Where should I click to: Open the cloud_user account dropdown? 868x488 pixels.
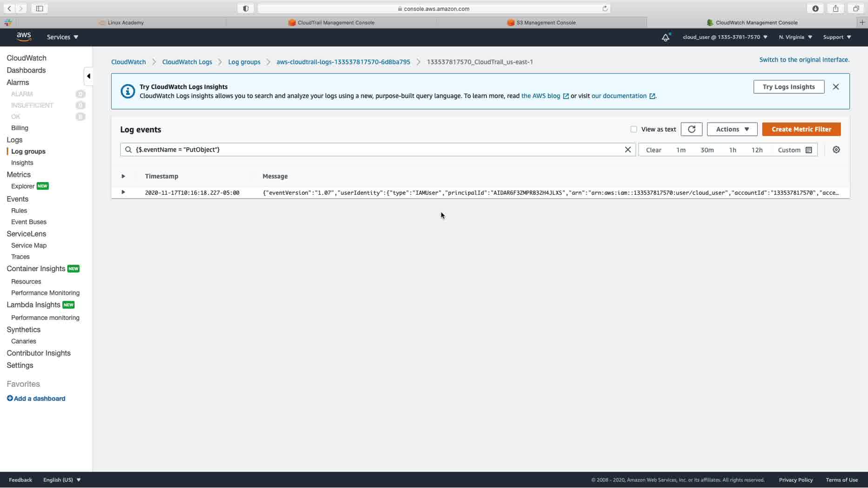click(x=725, y=37)
